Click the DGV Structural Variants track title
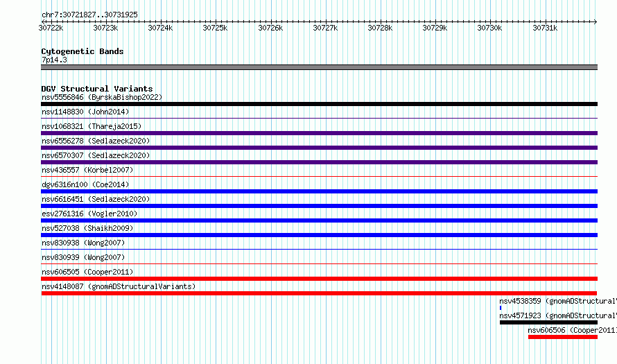The height and width of the screenshot is (364, 617). pos(97,89)
